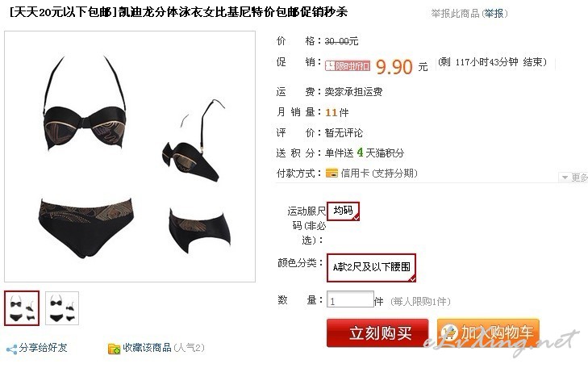This screenshot has height=368, width=588.
Task: Click the 收藏该商品 link
Action: coord(147,348)
